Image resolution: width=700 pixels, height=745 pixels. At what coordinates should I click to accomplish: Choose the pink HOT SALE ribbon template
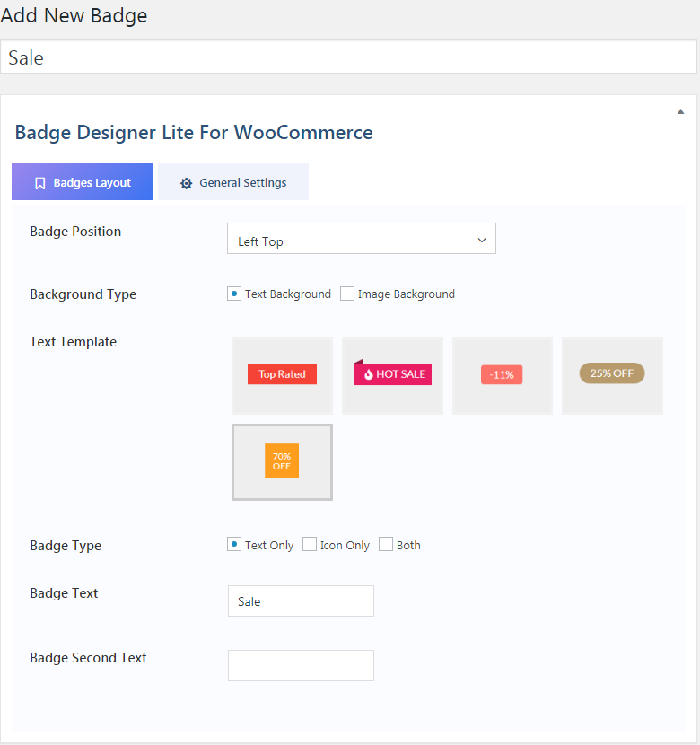click(x=392, y=375)
